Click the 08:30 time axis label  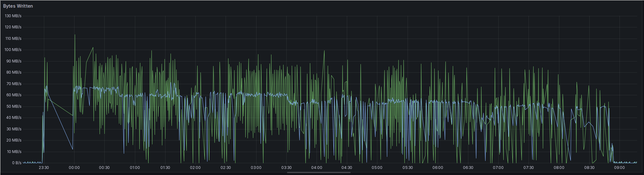click(x=589, y=168)
